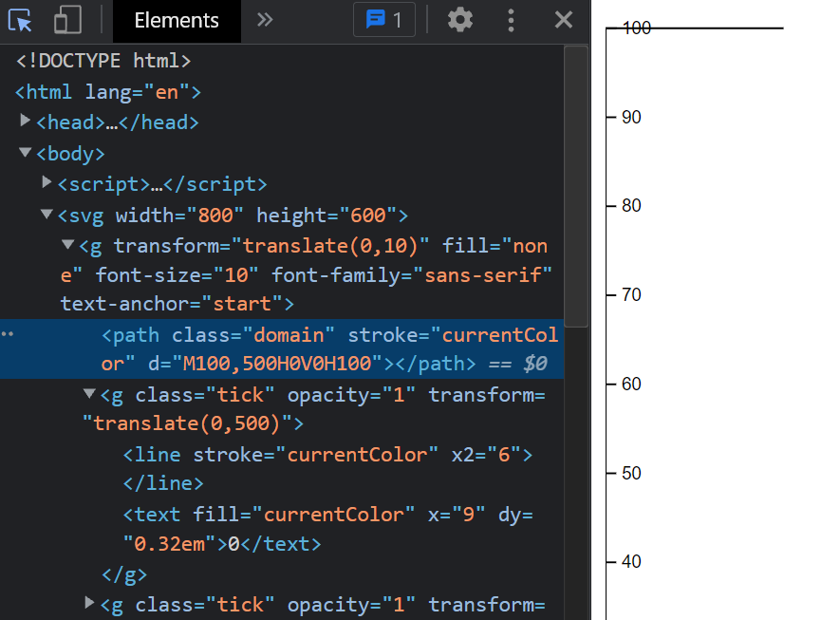Toggle the device toolbar icon
Screen dimensions: 840x620
pyautogui.click(x=66, y=20)
